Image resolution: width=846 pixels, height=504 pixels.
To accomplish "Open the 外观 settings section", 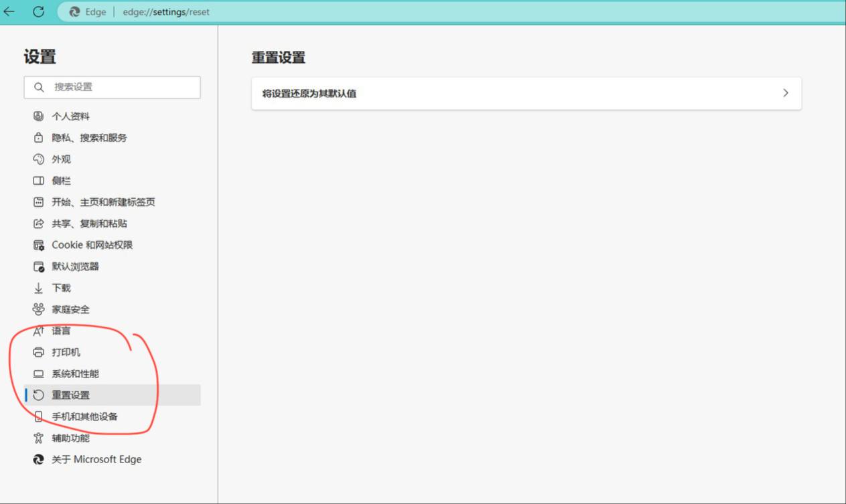I will click(x=61, y=159).
